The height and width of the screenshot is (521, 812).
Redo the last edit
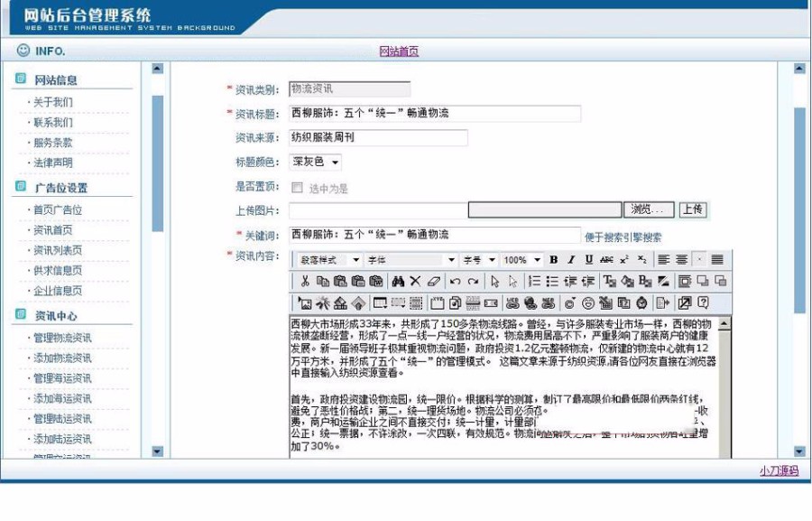pos(473,282)
